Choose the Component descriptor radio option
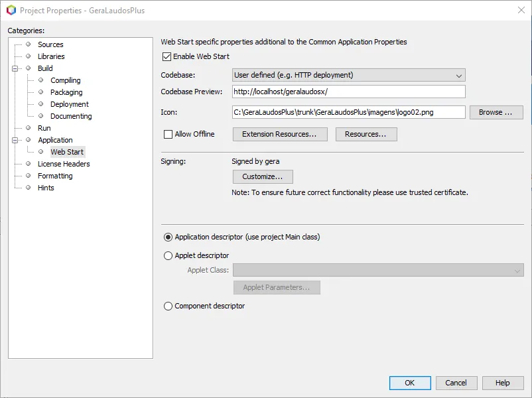 pyautogui.click(x=168, y=306)
